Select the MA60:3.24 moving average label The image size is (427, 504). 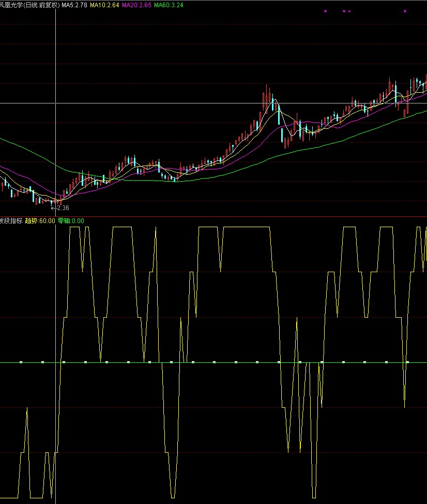tap(169, 5)
